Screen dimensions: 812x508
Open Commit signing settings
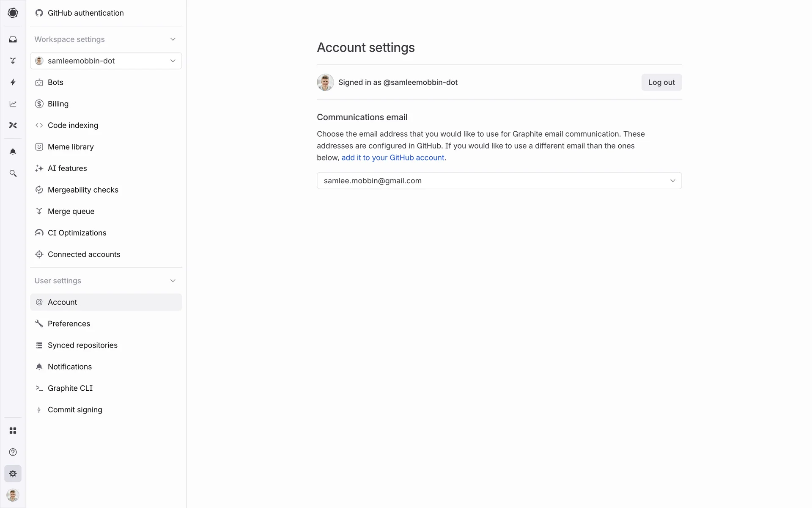click(75, 410)
